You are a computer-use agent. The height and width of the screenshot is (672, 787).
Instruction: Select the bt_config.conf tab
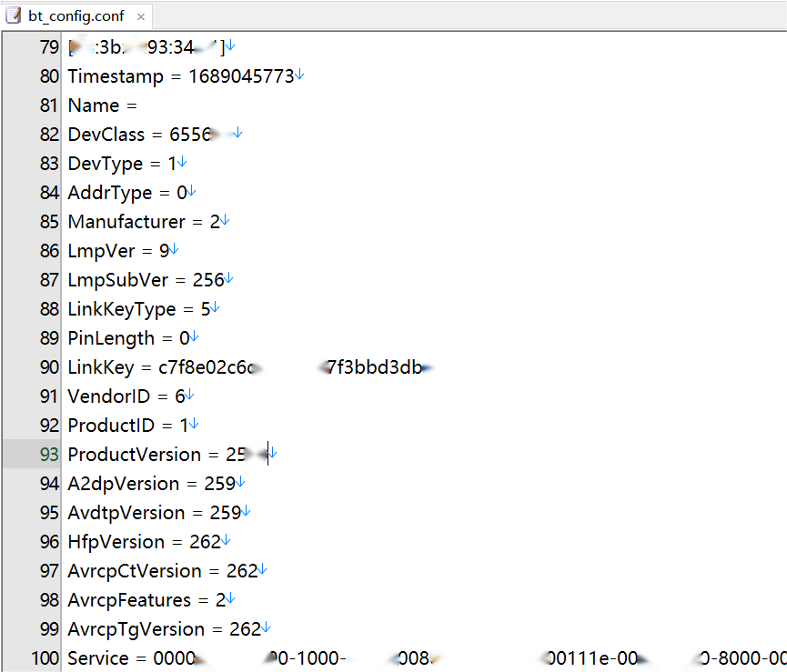[76, 16]
